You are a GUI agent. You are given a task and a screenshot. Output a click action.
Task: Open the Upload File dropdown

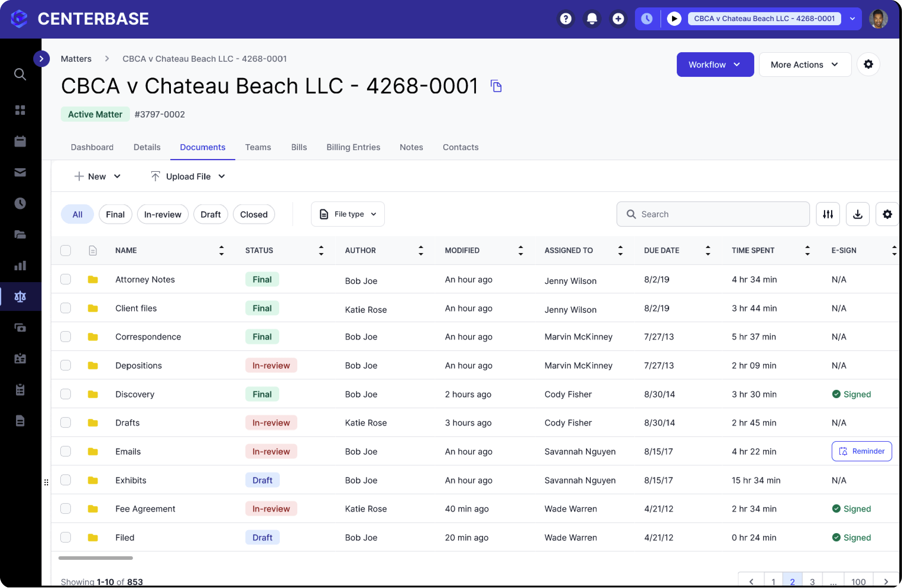187,176
